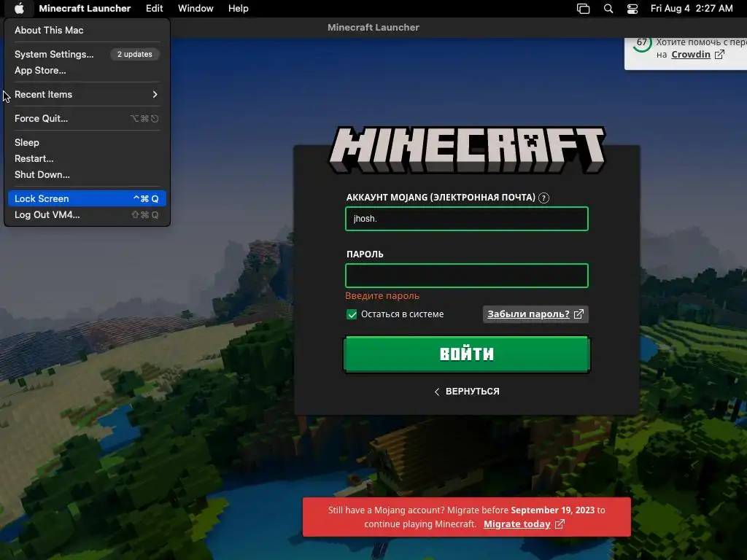Click the Migrate today link
Image resolution: width=747 pixels, height=560 pixels.
tap(517, 524)
